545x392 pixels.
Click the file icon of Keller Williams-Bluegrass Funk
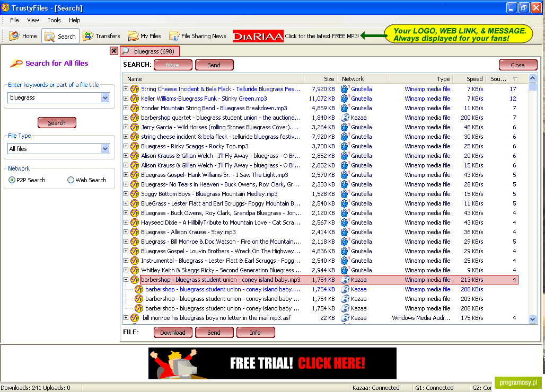[x=135, y=99]
